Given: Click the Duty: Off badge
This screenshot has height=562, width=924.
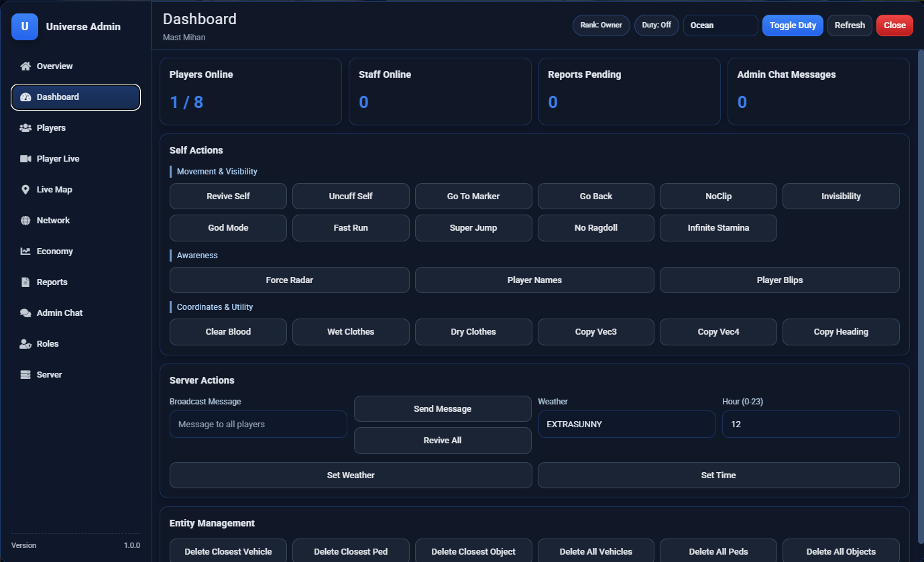Looking at the screenshot, I should [x=656, y=25].
